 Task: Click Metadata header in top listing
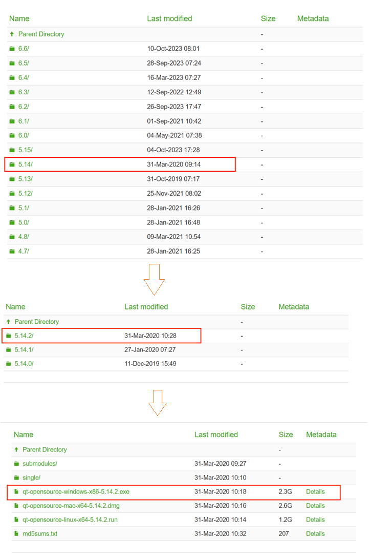pos(313,18)
